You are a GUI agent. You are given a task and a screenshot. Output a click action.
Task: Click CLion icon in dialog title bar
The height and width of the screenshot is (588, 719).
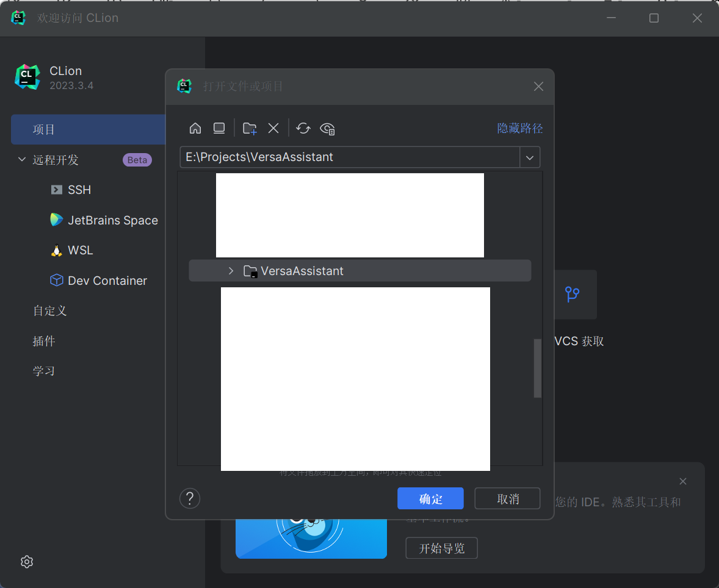click(x=184, y=86)
